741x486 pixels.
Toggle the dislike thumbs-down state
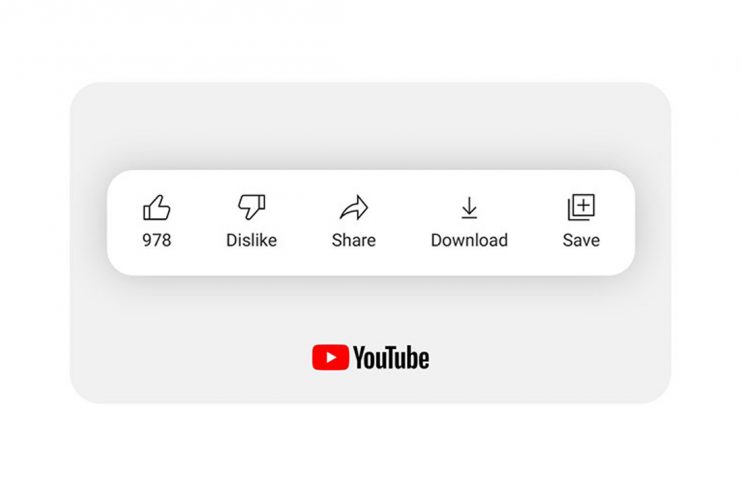[251, 207]
